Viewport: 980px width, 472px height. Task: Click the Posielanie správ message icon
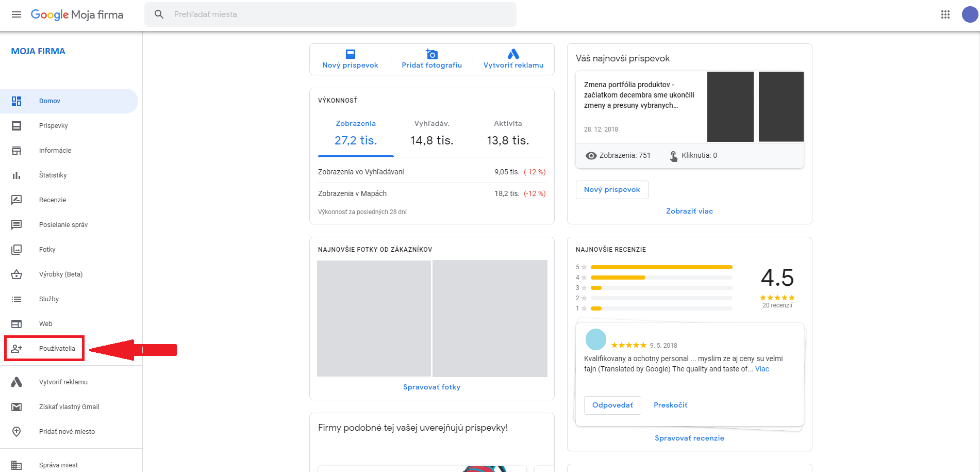pos(16,225)
